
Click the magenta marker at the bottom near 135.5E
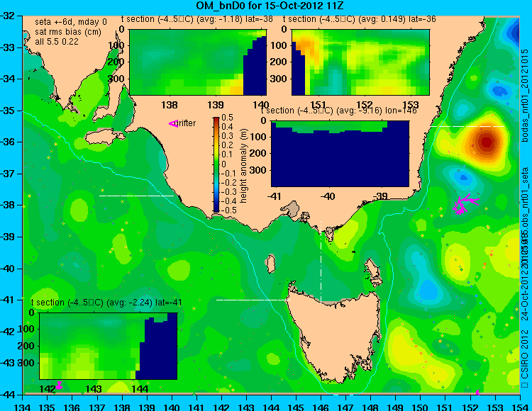(60, 385)
